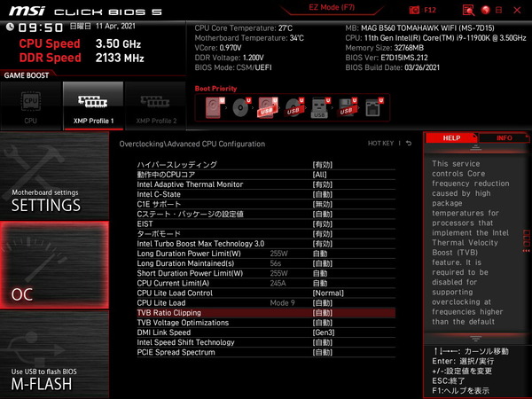Image resolution: width=532 pixels, height=399 pixels.
Task: Click the Long Duration Power Limit(W) value
Action: click(320, 253)
